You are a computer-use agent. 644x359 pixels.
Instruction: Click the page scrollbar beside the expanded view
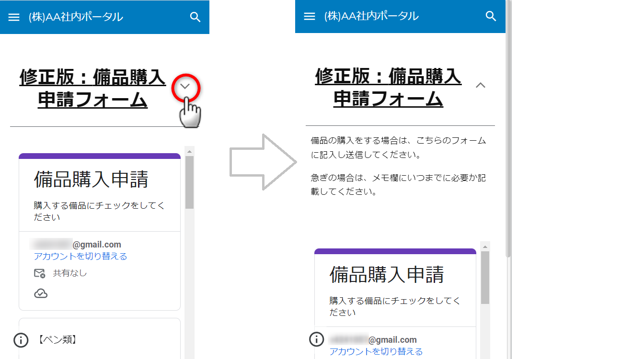508,129
